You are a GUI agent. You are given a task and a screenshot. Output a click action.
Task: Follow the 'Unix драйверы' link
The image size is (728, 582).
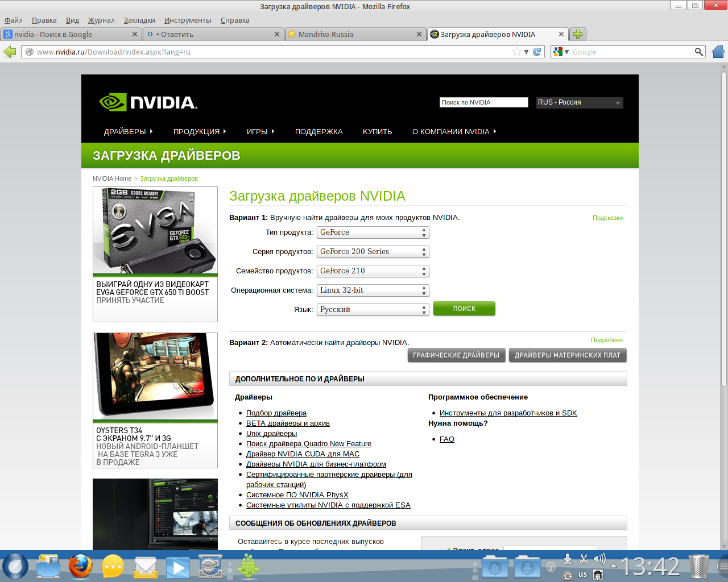(x=271, y=434)
